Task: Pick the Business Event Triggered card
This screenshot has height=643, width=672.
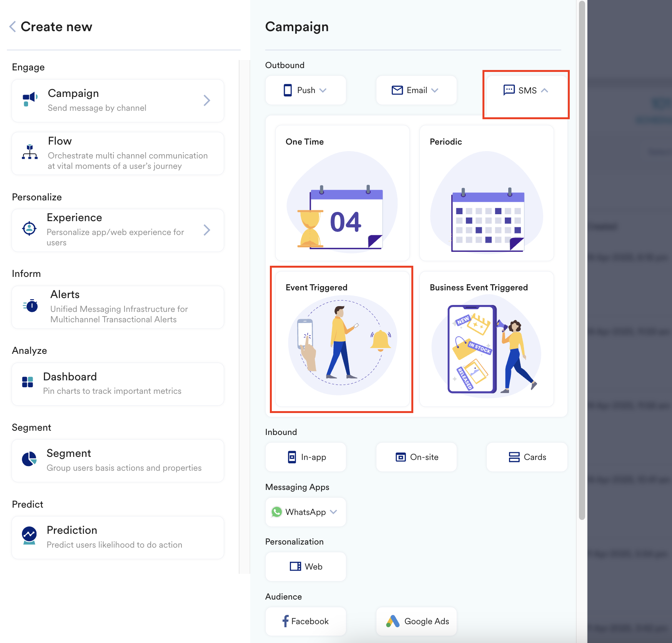Action: pos(486,339)
